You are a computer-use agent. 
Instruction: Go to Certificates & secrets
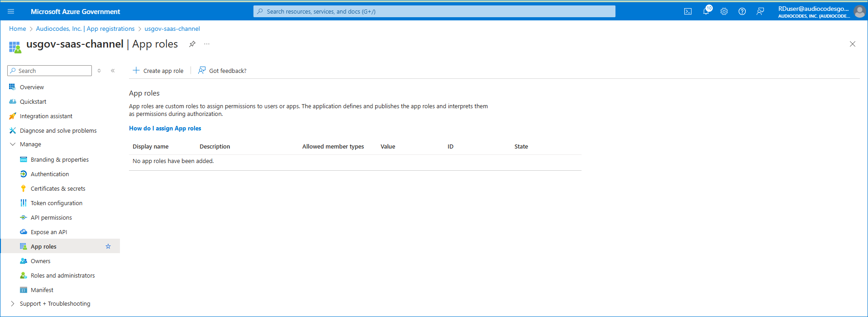click(x=58, y=189)
